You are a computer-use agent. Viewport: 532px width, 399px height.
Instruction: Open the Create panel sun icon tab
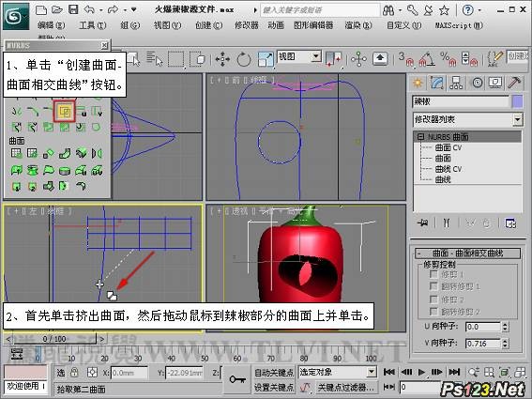418,83
